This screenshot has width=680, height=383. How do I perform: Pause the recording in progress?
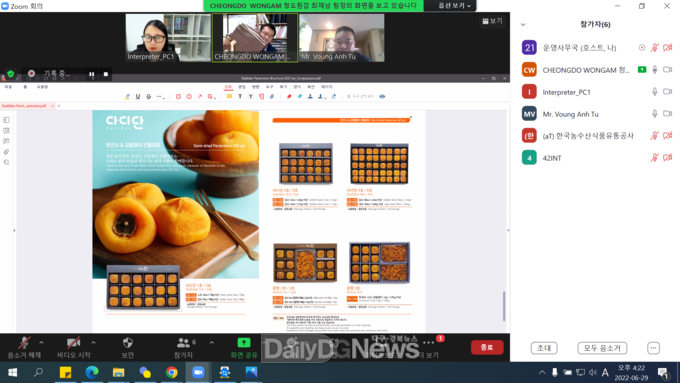(x=92, y=74)
